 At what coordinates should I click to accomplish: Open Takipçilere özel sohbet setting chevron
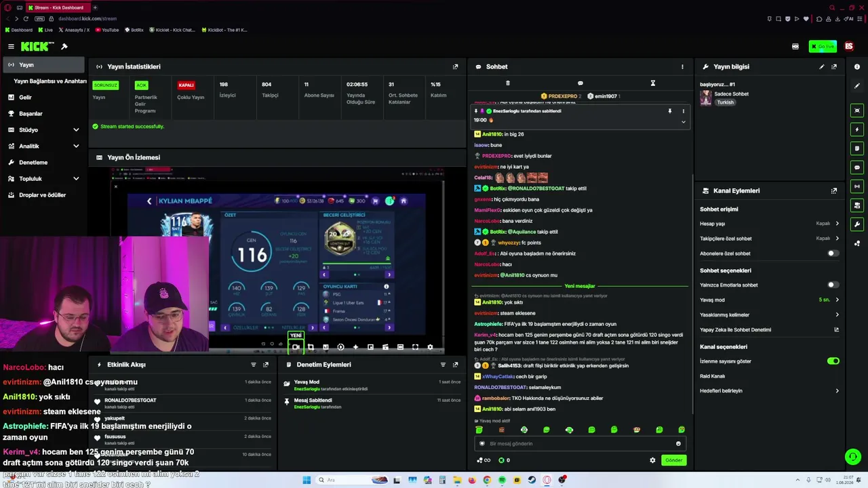coord(837,239)
